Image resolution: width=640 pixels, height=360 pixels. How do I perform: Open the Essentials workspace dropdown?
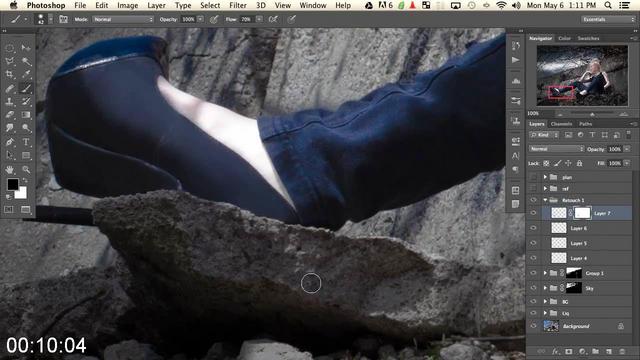(608, 19)
